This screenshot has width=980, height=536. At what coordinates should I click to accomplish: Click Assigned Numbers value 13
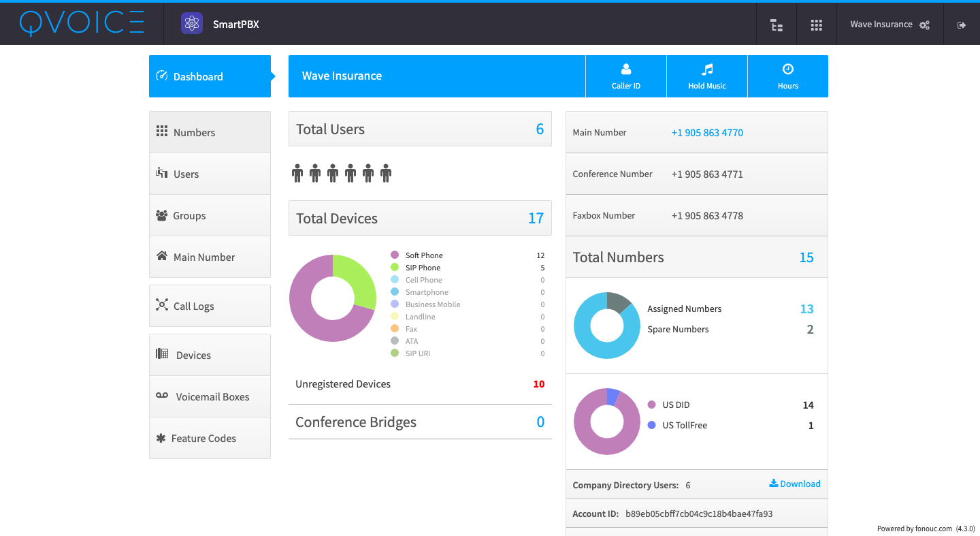pos(806,309)
